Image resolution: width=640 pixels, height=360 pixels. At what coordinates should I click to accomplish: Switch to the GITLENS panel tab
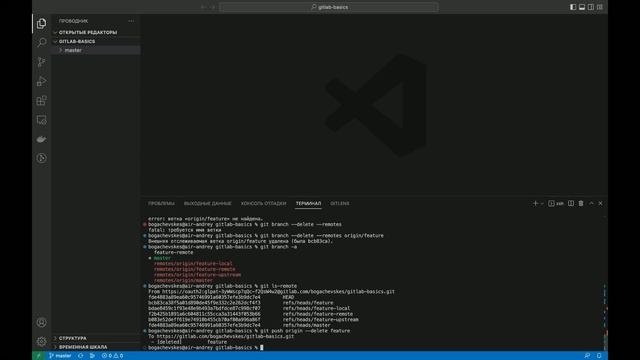(x=340, y=203)
